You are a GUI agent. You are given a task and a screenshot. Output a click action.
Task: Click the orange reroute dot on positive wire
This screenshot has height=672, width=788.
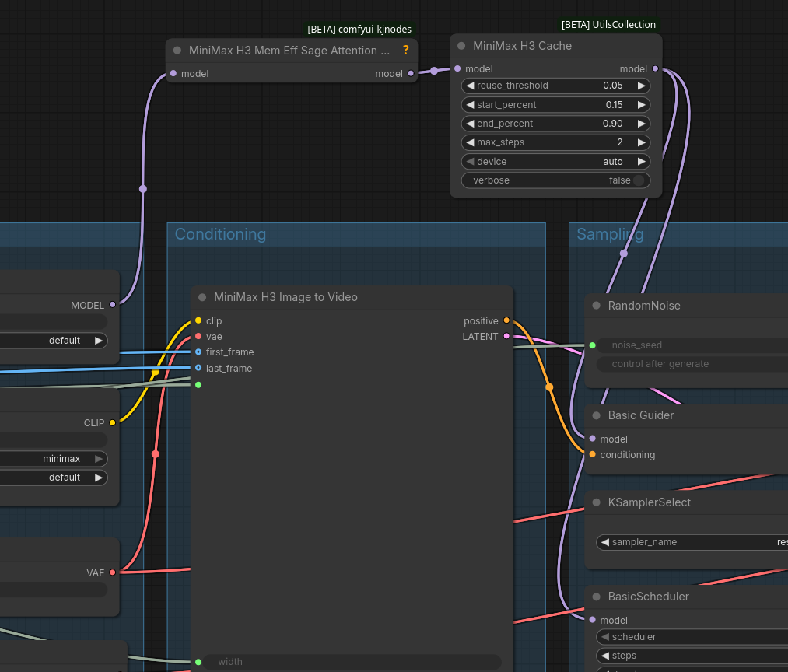[x=549, y=387]
